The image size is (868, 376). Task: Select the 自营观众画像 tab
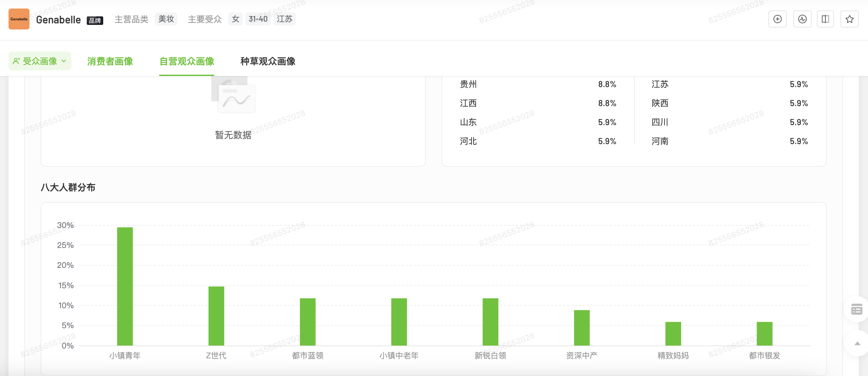click(187, 61)
